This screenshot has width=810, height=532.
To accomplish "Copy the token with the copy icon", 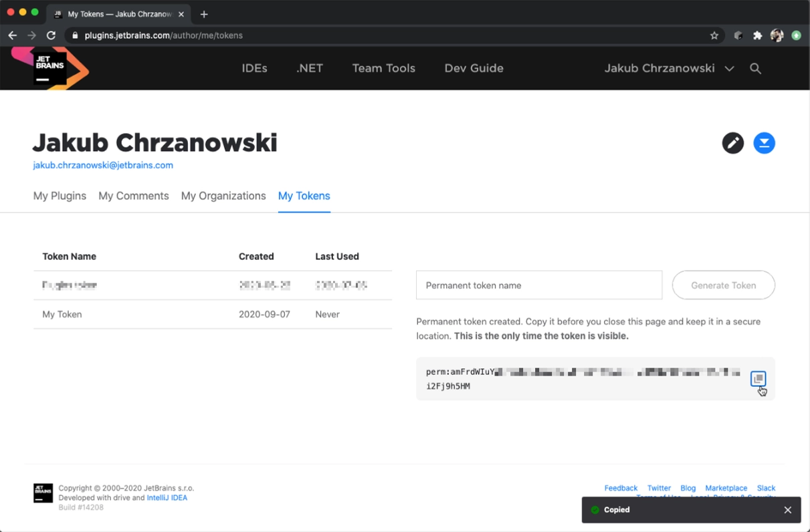I will click(x=758, y=378).
